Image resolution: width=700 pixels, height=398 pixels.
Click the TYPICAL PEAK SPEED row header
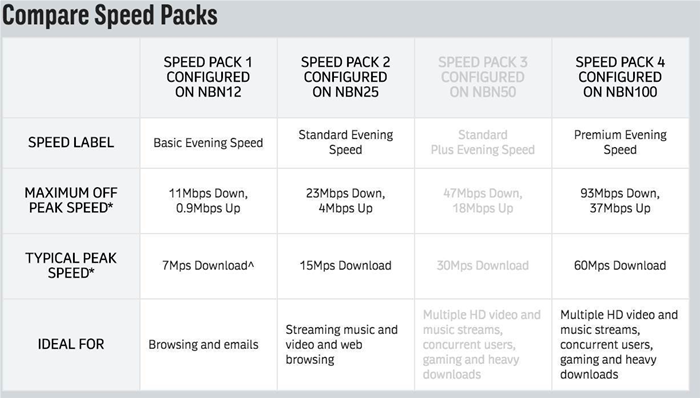tap(71, 265)
